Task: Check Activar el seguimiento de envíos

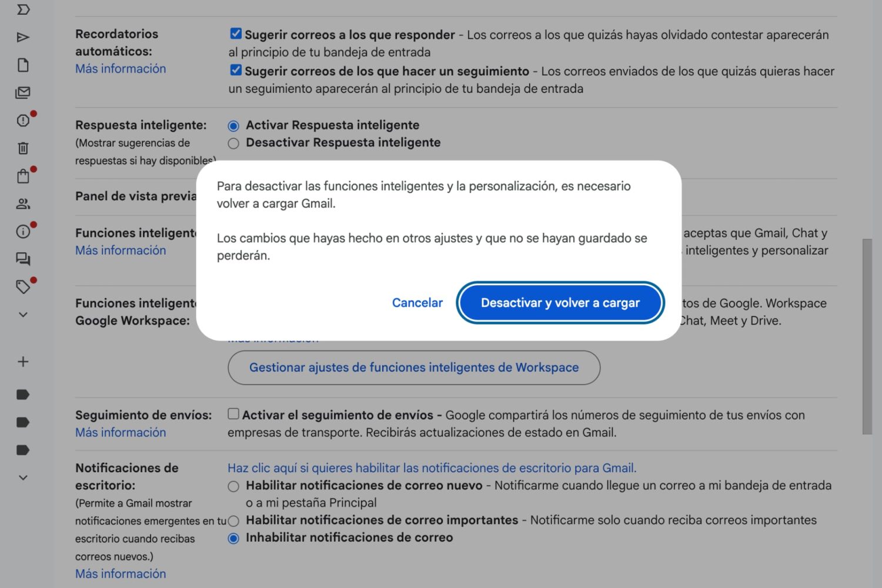Action: tap(233, 414)
